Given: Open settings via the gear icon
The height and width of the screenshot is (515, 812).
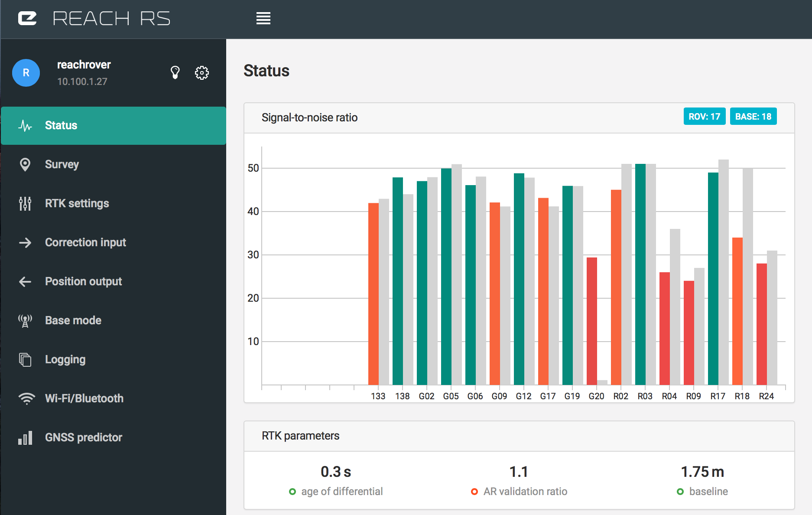Looking at the screenshot, I should tap(201, 72).
